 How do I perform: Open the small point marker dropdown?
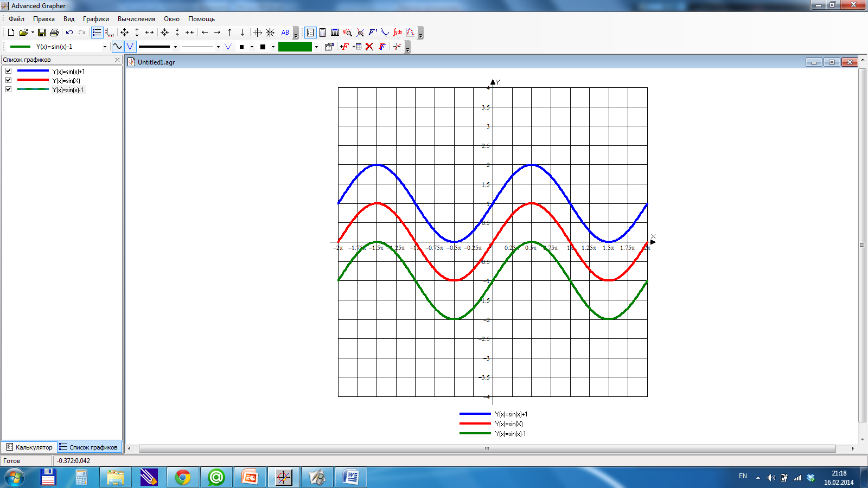(x=252, y=47)
